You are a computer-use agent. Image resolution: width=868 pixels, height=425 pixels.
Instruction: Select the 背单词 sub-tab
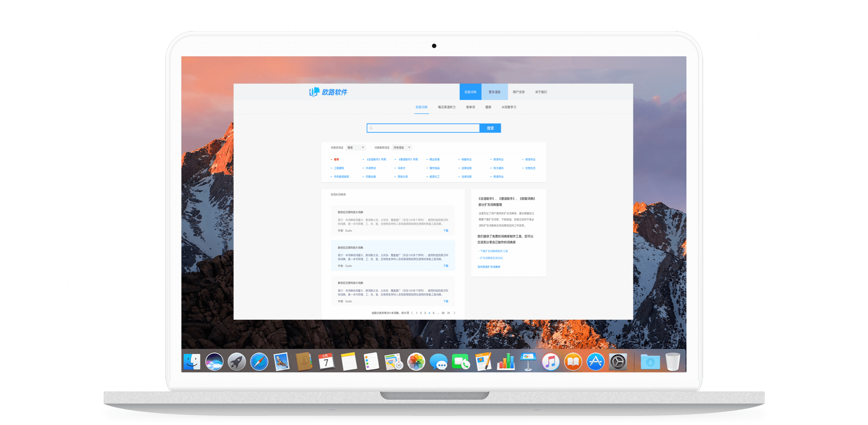point(470,107)
